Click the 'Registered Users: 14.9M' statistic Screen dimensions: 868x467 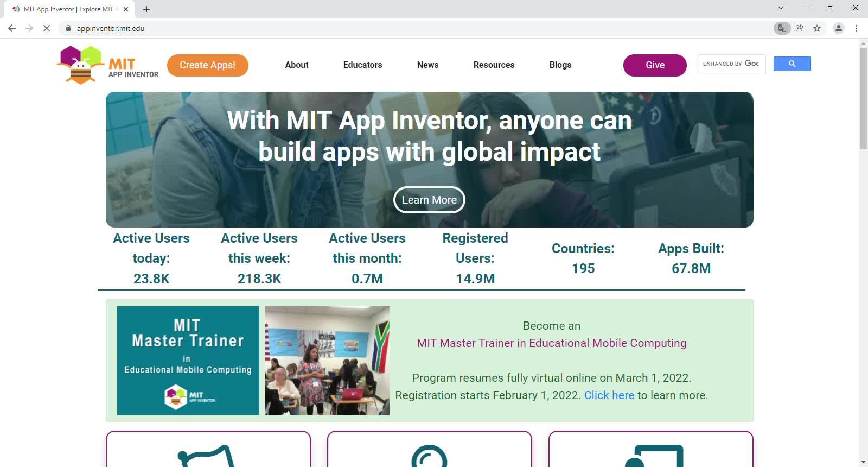[x=475, y=258]
